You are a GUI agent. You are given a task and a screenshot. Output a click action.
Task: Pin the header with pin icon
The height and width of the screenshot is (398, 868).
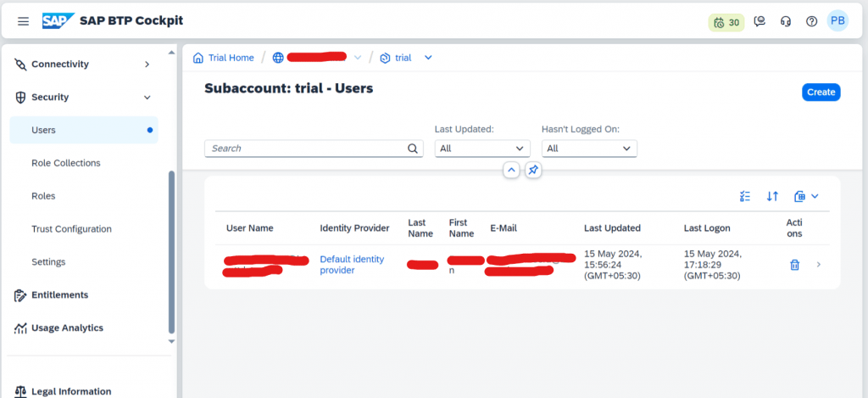[533, 171]
